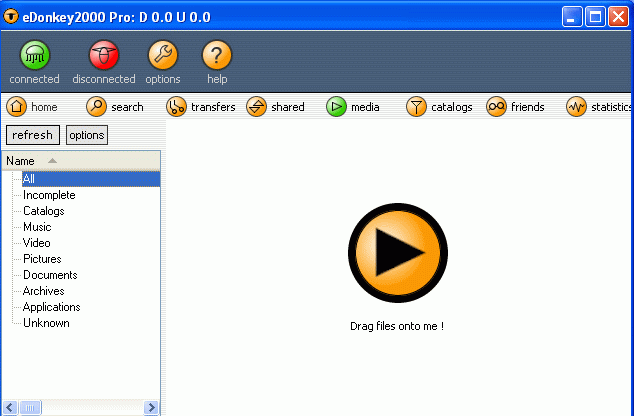The image size is (634, 416).
Task: Select the Archives category
Action: 44,291
